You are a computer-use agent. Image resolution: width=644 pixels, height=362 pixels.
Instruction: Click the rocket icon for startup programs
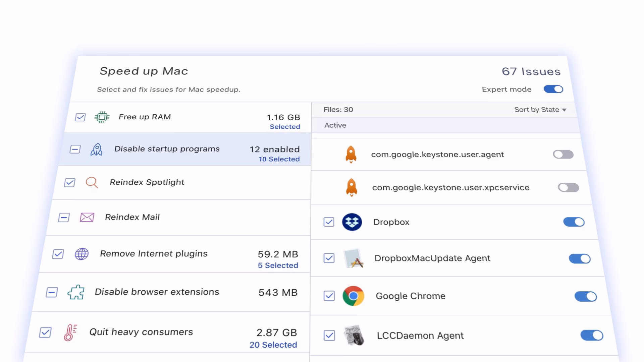click(x=96, y=149)
